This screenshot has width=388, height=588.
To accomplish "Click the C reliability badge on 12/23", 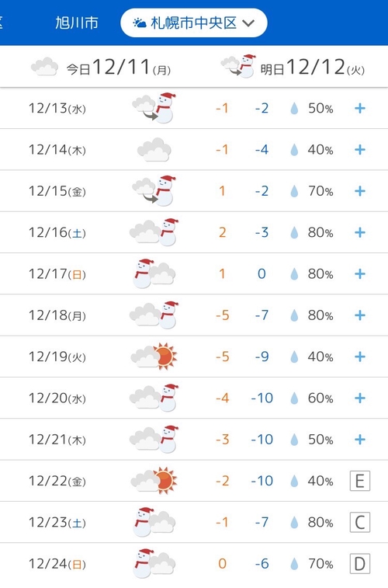I will (360, 522).
